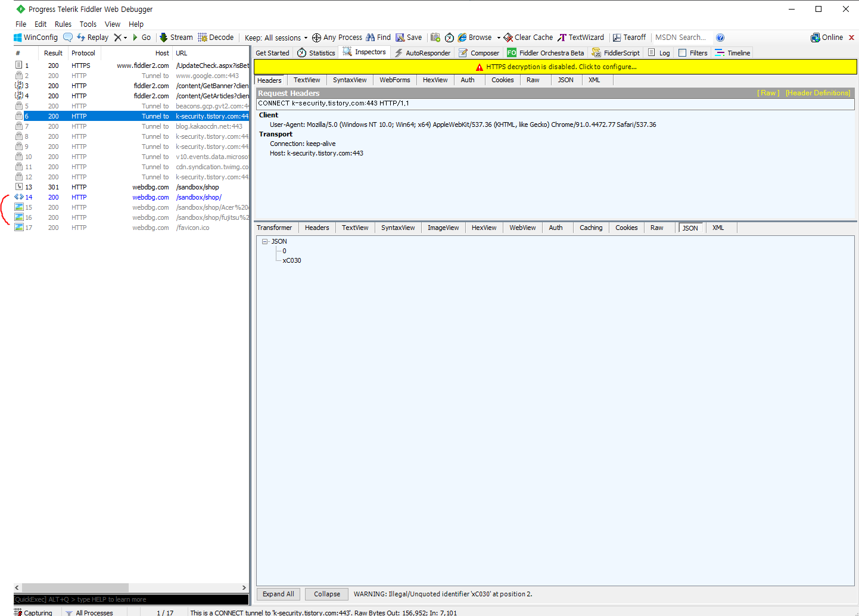Click the All Processes status filter
Image resolution: width=859 pixels, height=616 pixels.
click(x=89, y=612)
